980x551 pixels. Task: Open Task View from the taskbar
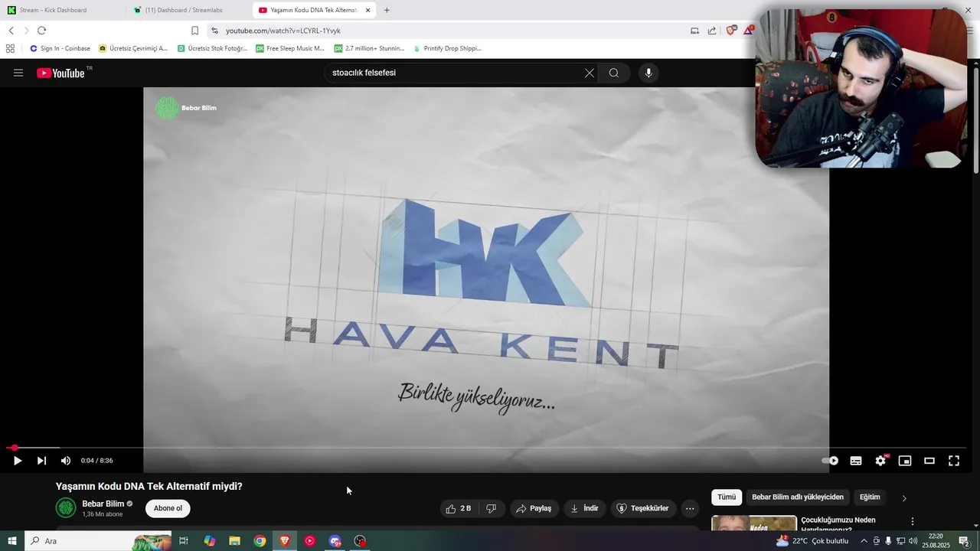click(x=184, y=541)
